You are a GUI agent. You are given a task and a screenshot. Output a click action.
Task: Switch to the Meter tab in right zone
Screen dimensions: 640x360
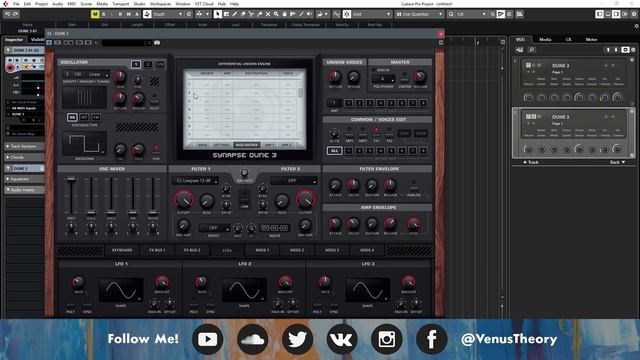click(x=591, y=40)
